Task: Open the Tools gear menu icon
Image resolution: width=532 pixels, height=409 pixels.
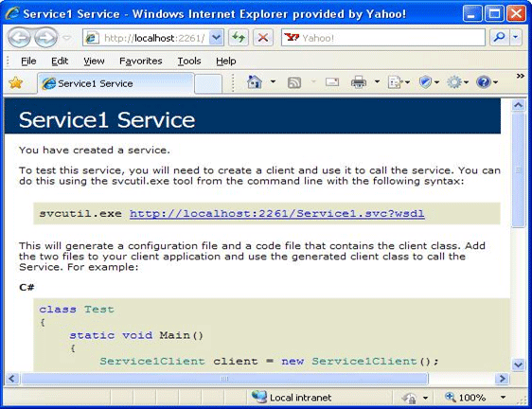Action: point(458,82)
